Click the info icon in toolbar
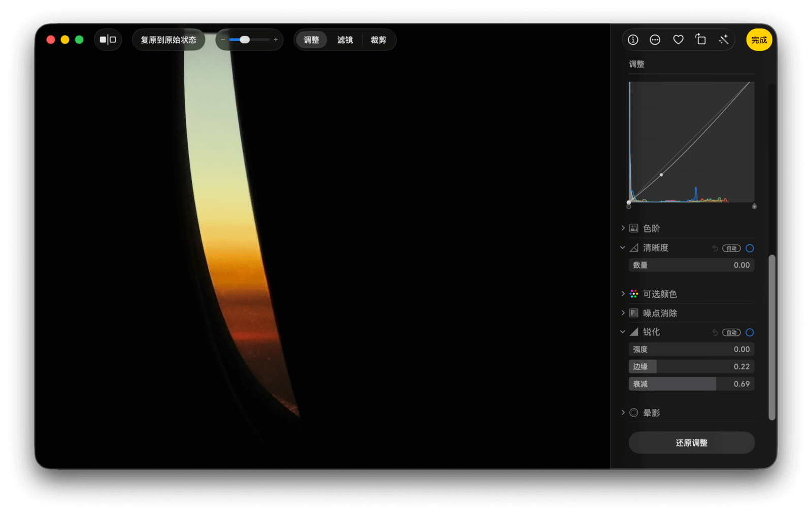The width and height of the screenshot is (812, 515). point(633,40)
